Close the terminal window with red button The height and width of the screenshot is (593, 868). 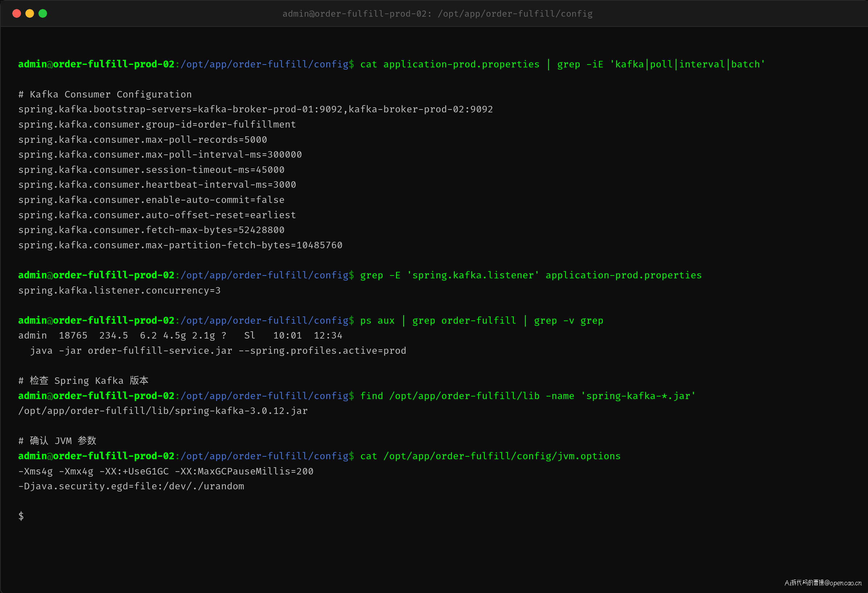point(16,14)
